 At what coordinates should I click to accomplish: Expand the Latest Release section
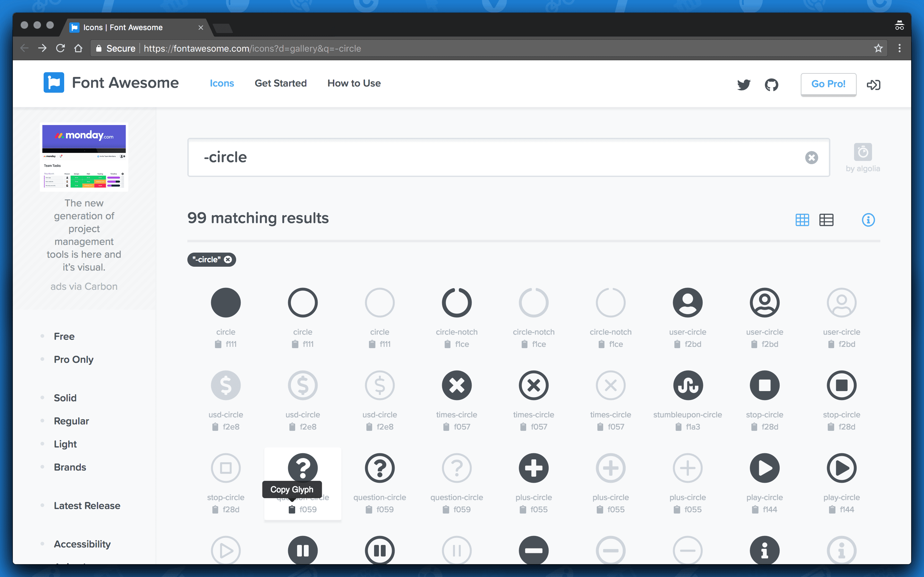[87, 505]
